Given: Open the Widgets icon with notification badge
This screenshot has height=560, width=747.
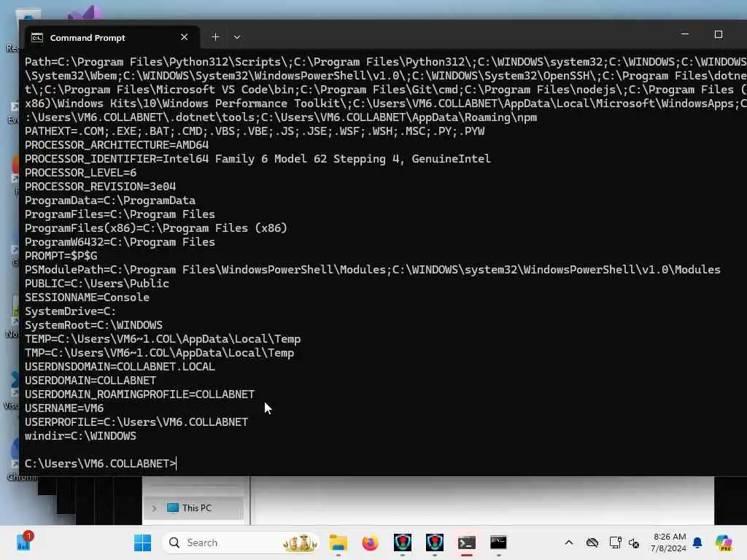Looking at the screenshot, I should click(24, 542).
